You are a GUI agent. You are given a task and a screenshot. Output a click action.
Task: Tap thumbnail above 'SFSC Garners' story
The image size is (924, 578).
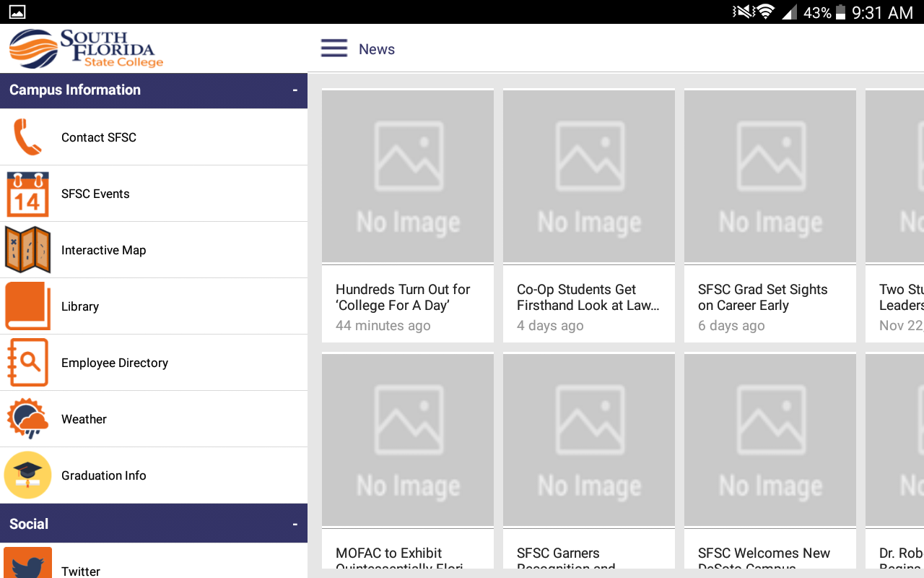pyautogui.click(x=589, y=439)
